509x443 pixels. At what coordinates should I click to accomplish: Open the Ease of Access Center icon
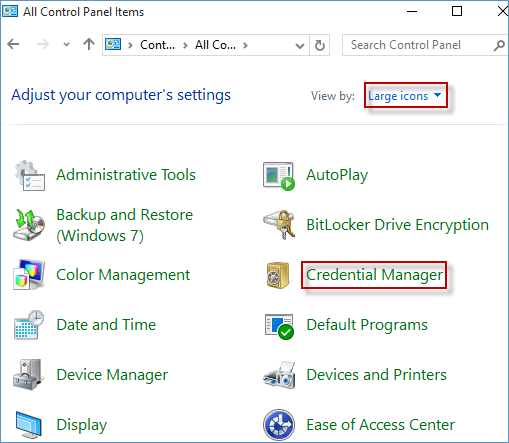pyautogui.click(x=279, y=425)
